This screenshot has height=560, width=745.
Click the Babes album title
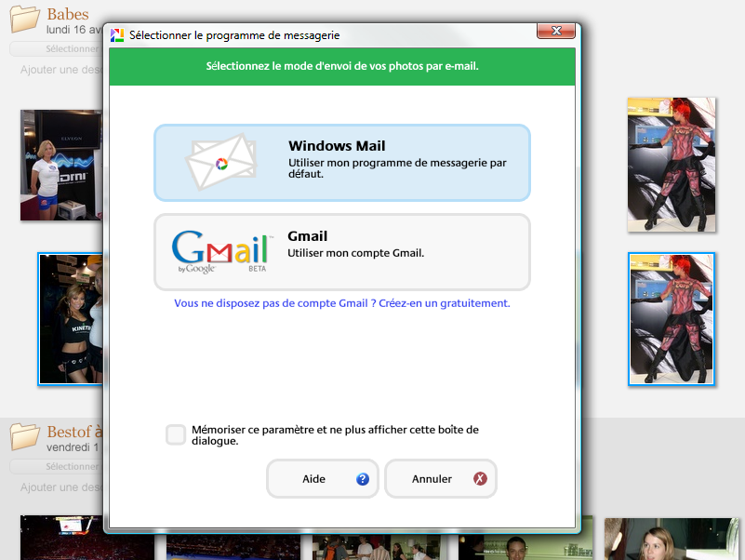[68, 14]
